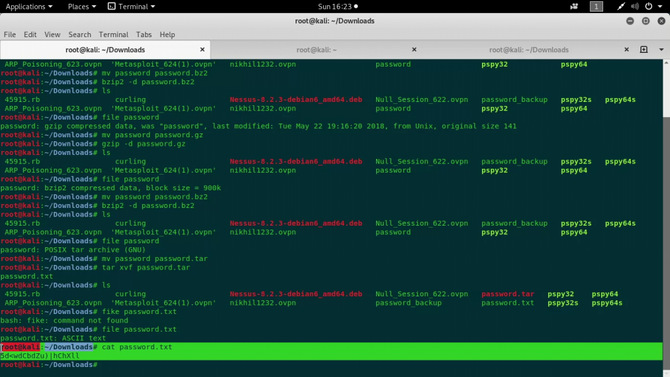Click the 'fike password.txt' typo command
This screenshot has width=670, height=377.
[x=139, y=312]
